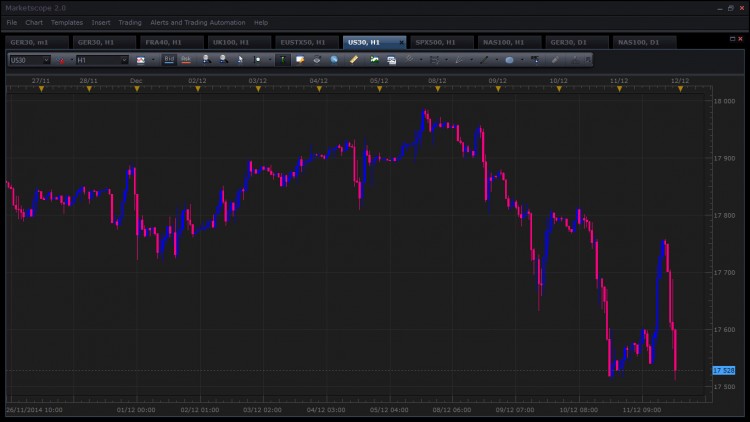Click the 09/12 07:00 time axis label
750x422 pixels.
point(515,410)
